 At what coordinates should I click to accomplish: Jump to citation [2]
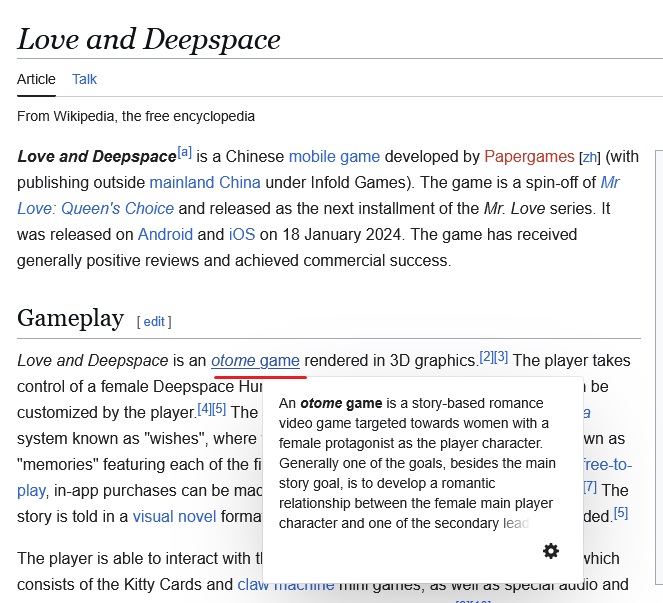(x=486, y=357)
